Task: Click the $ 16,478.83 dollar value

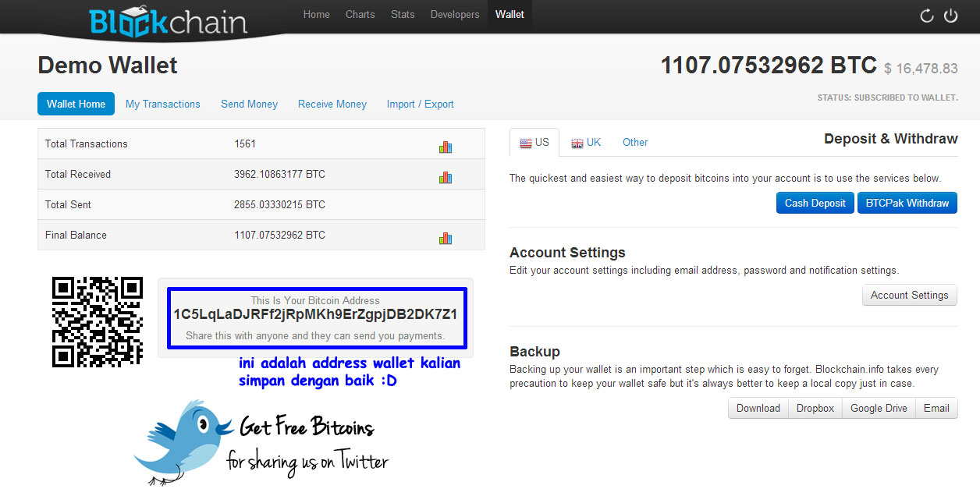Action: (x=921, y=69)
